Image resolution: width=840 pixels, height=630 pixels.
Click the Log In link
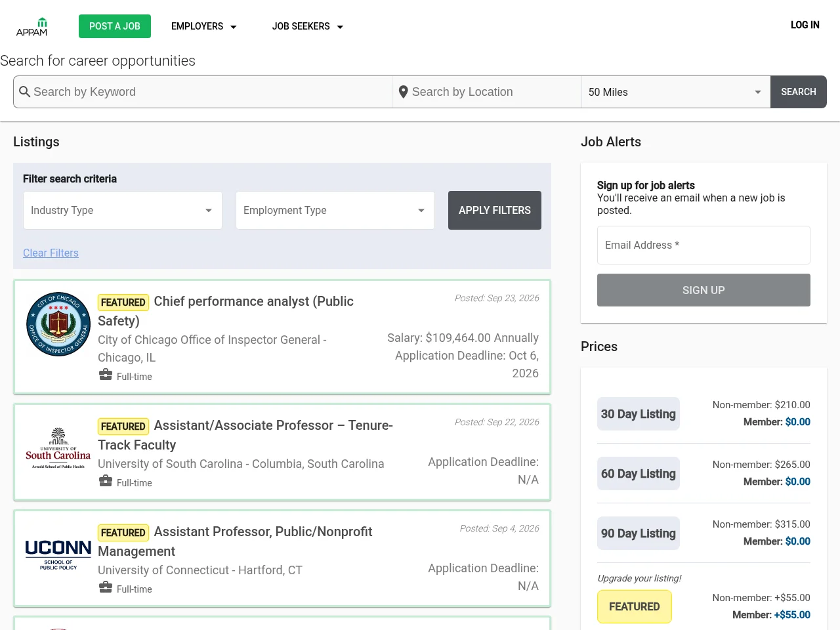[805, 25]
